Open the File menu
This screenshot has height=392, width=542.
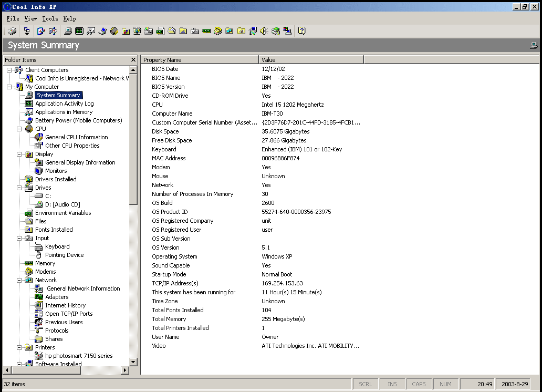click(13, 19)
